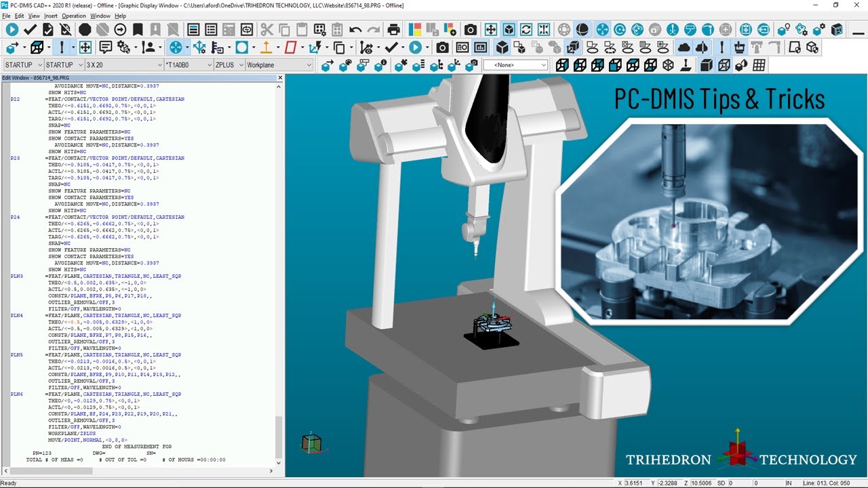Viewport: 868px width, 488px height.
Task: Click the Undo arrow icon
Action: 355,30
